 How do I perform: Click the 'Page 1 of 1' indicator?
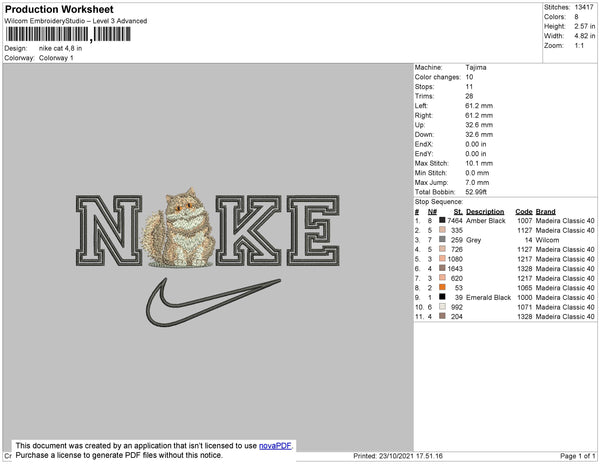(x=577, y=456)
